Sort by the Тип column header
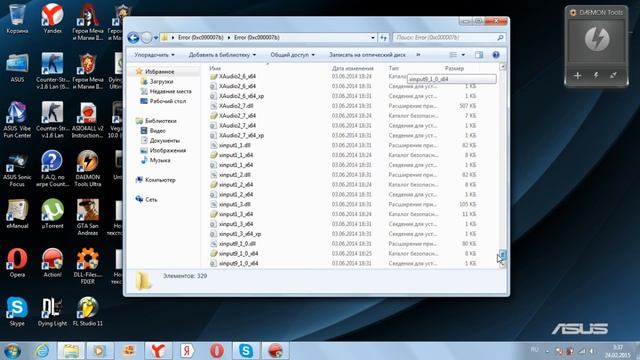Viewport: 640px width, 360px height. (x=393, y=68)
